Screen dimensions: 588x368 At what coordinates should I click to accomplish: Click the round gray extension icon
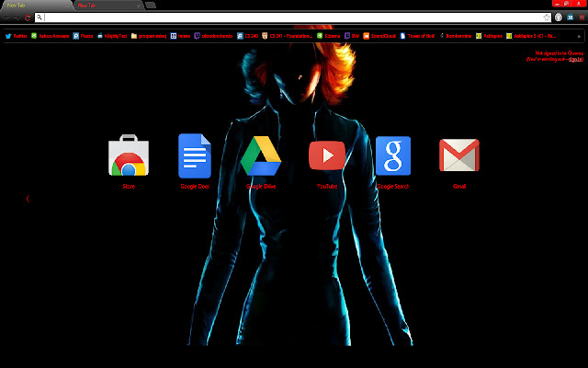pos(559,17)
